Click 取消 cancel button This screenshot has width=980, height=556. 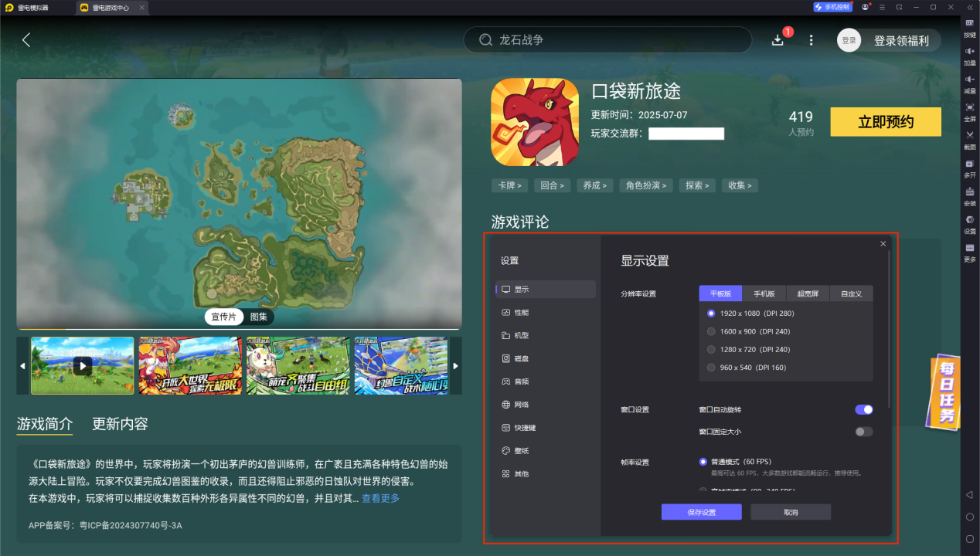(x=791, y=512)
